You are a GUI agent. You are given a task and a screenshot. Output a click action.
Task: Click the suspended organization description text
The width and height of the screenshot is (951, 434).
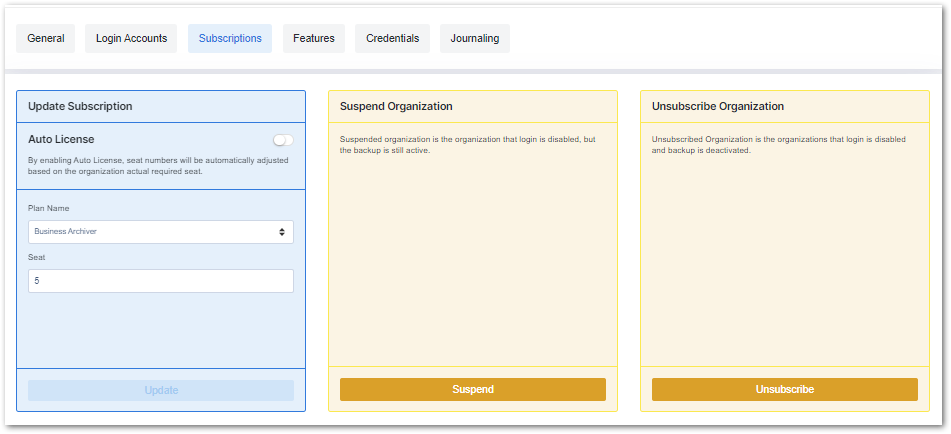pyautogui.click(x=467, y=144)
